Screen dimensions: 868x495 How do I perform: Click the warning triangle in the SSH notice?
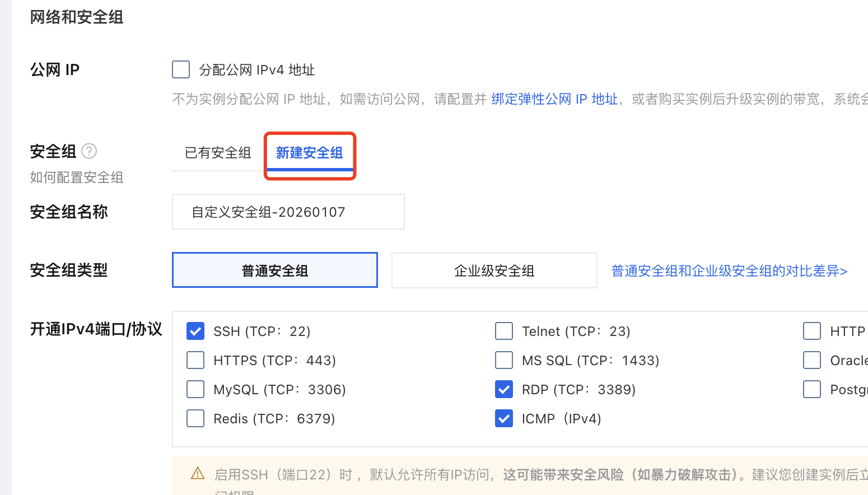(197, 473)
